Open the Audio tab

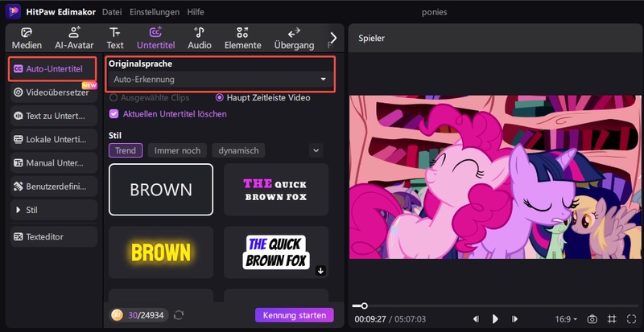200,39
